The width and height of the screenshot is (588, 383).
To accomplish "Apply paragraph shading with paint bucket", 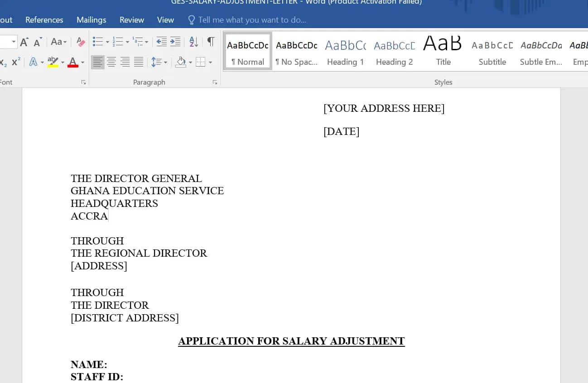I will pos(181,62).
